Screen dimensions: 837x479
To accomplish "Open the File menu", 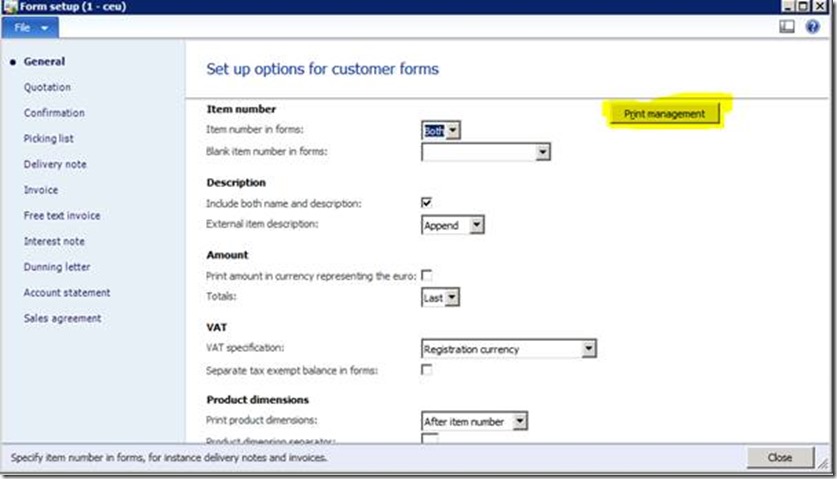I will [32, 28].
